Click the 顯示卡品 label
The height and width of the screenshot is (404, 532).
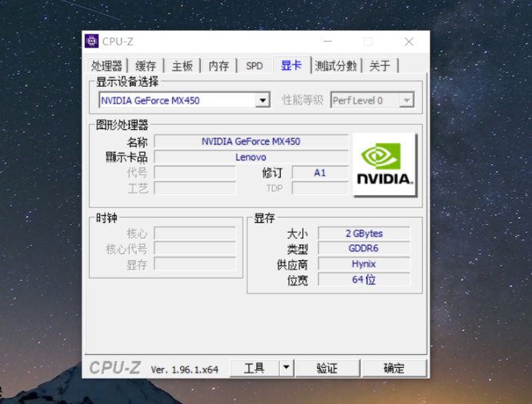pyautogui.click(x=126, y=157)
